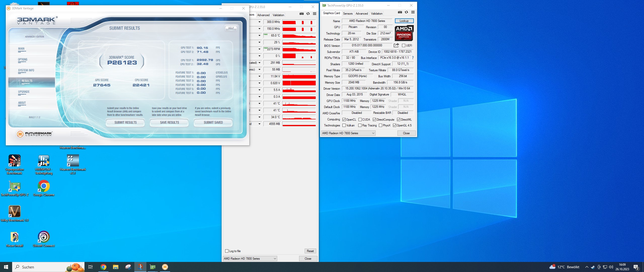Open Google Chrome from the taskbar

pyautogui.click(x=103, y=267)
